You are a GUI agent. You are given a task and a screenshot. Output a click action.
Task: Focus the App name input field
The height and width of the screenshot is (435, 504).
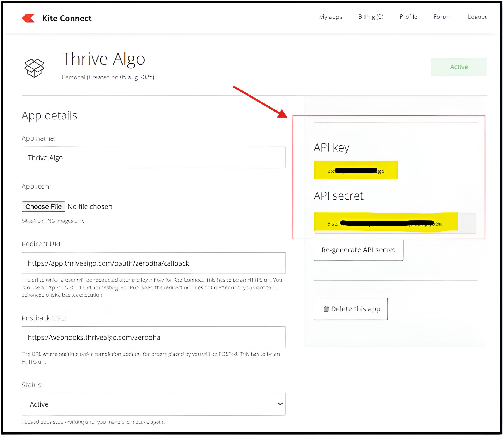pos(153,158)
